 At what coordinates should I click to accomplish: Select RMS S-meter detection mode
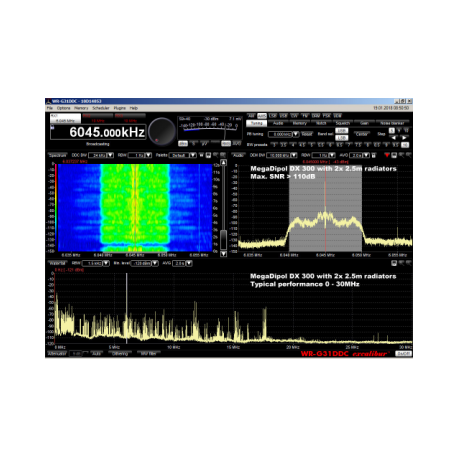[226, 144]
